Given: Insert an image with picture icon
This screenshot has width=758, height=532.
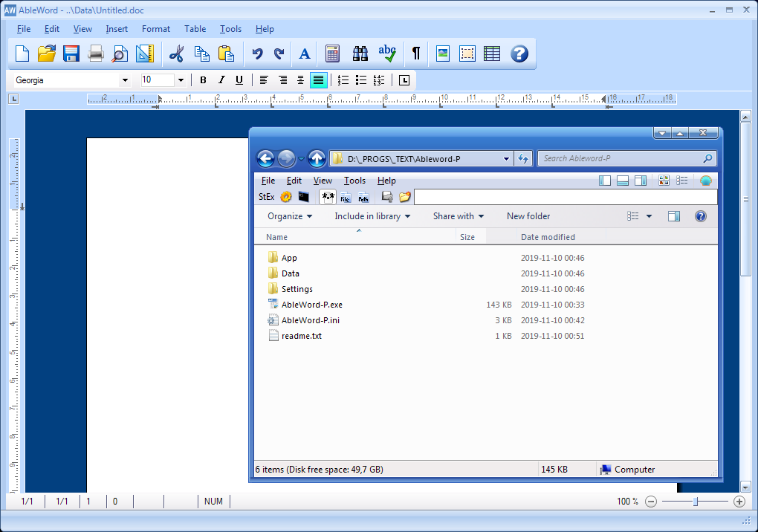Looking at the screenshot, I should [x=443, y=53].
